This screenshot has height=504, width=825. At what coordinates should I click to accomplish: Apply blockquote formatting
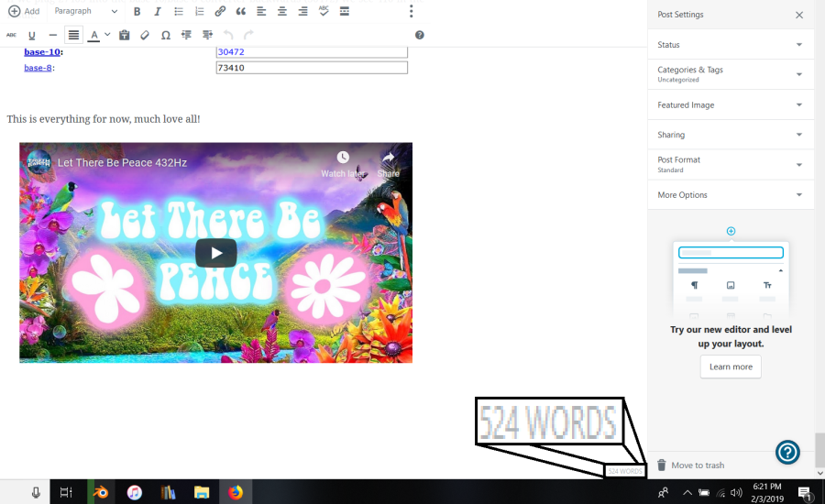coord(241,12)
